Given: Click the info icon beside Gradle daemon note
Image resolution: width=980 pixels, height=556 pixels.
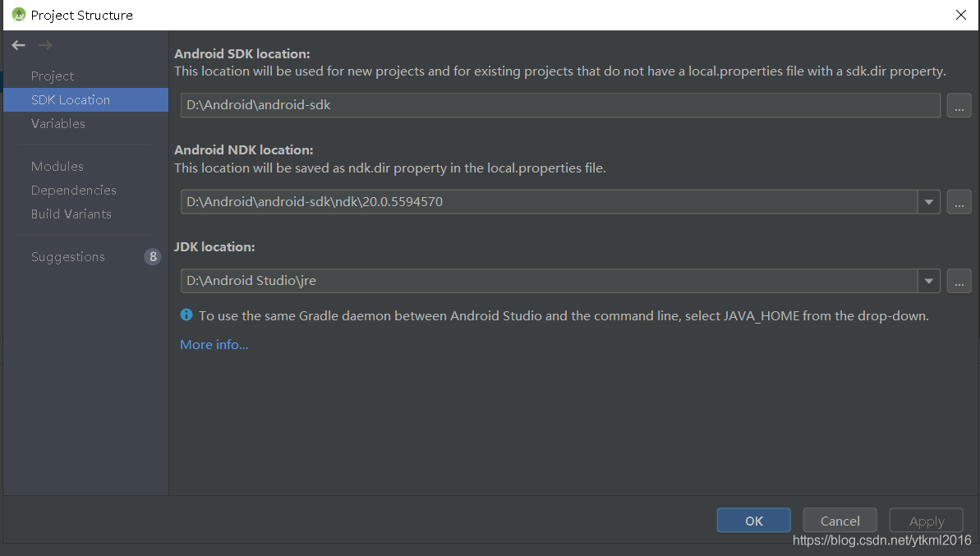Looking at the screenshot, I should coord(186,315).
